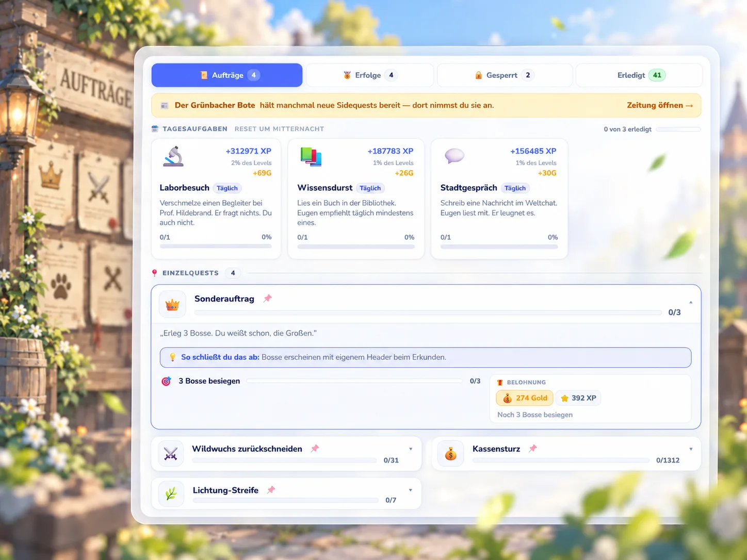The image size is (747, 560).
Task: Click the 392 XP reward chip
Action: pos(578,398)
